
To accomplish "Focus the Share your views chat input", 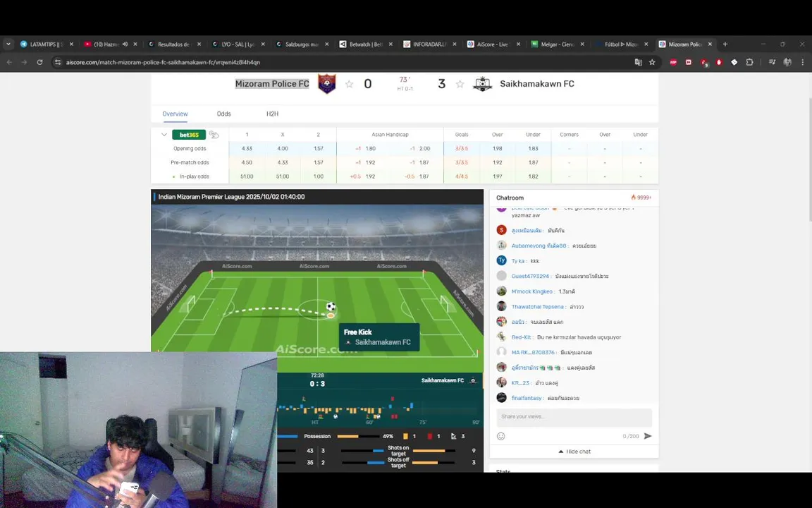I will [x=574, y=417].
